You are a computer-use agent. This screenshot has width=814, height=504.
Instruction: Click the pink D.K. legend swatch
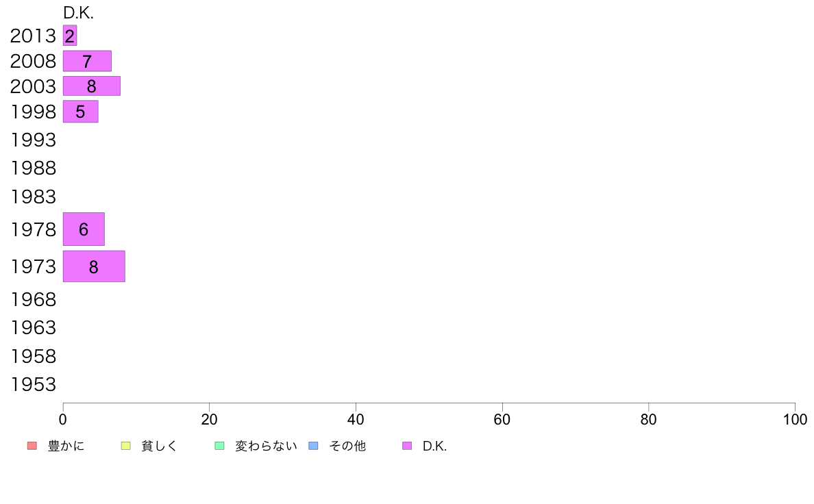tap(407, 446)
